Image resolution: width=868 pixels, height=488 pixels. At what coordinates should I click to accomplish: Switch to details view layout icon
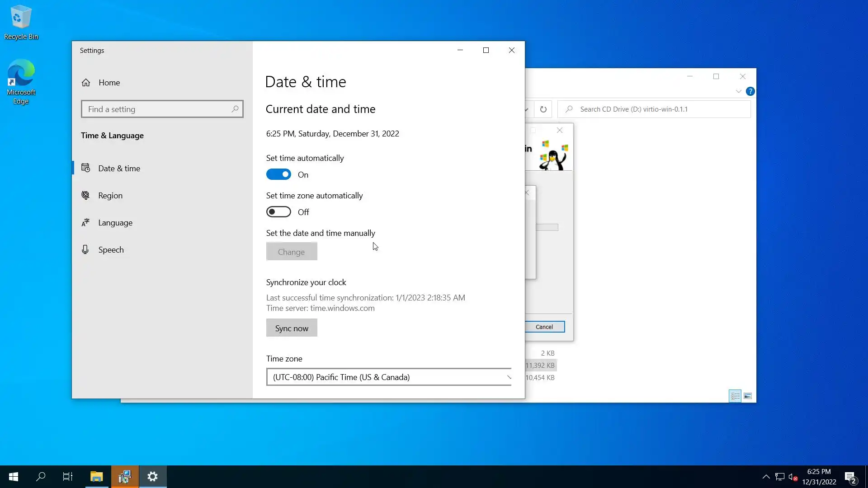[x=735, y=396]
